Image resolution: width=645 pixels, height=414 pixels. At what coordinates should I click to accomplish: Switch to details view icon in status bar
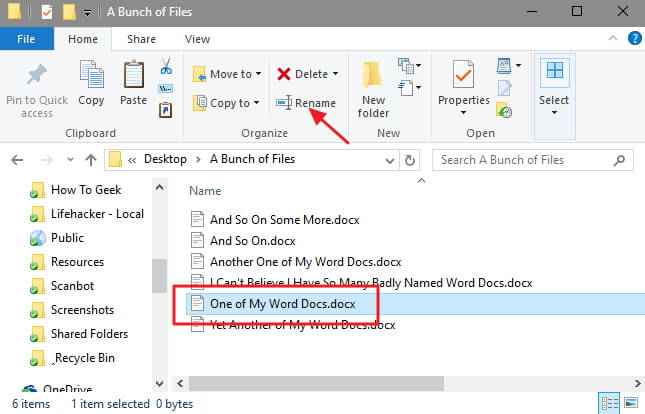click(x=609, y=405)
